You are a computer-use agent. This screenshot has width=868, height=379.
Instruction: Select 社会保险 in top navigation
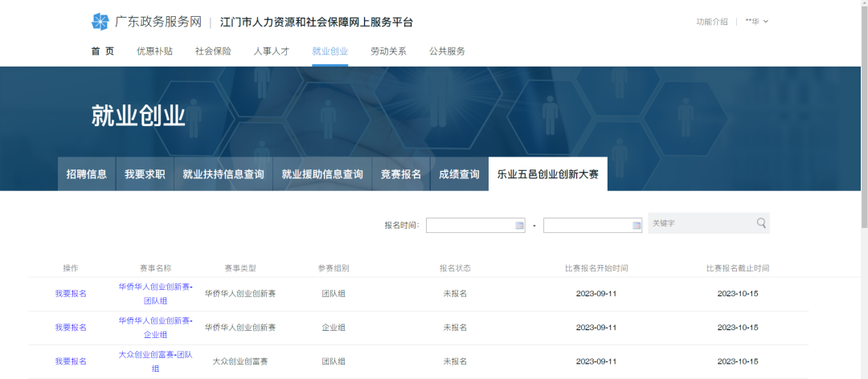tap(213, 51)
